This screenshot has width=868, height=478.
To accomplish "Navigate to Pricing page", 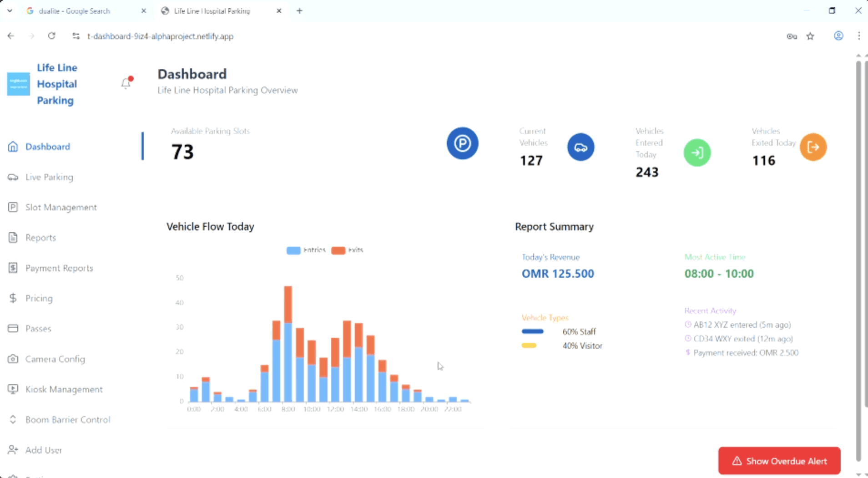I will pyautogui.click(x=39, y=298).
